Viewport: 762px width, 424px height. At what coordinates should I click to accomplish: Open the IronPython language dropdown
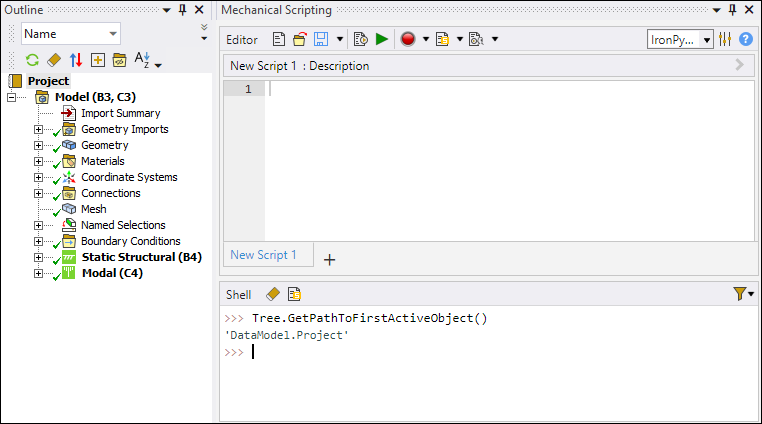[680, 40]
